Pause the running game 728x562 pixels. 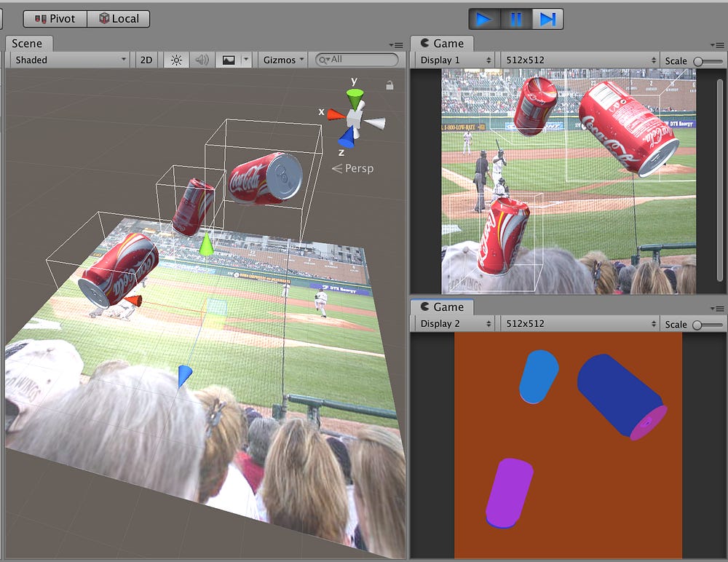(x=516, y=19)
